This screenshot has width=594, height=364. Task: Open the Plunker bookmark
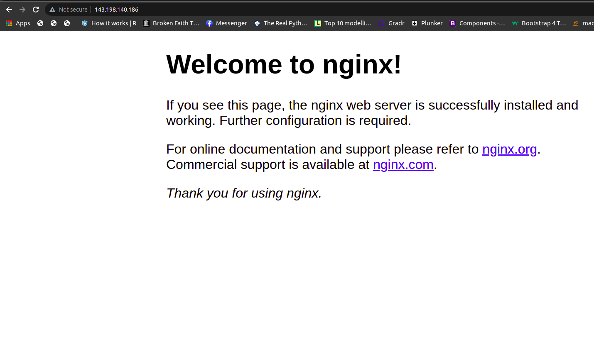click(427, 23)
